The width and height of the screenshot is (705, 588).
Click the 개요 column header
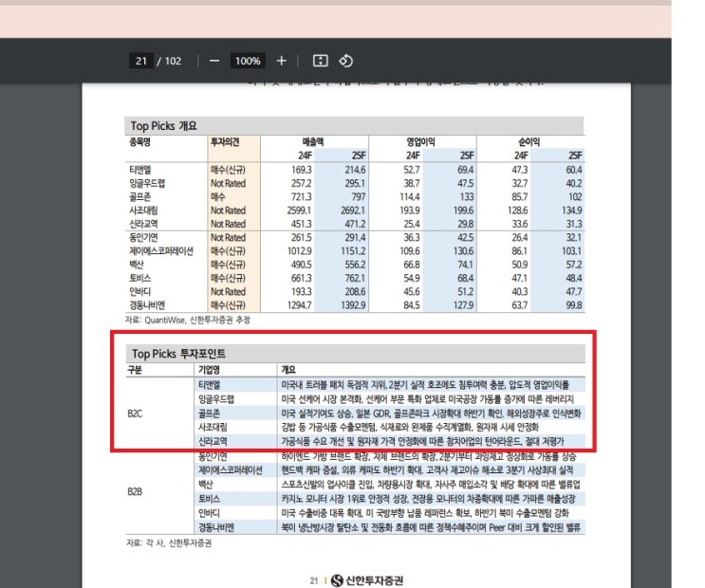pos(288,370)
